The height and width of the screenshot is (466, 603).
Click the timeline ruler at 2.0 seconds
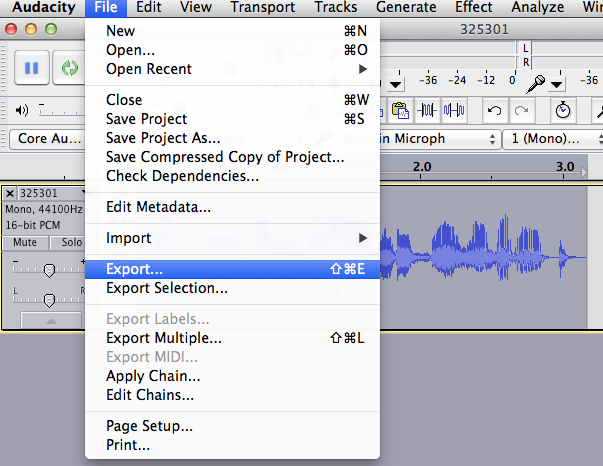tap(421, 167)
